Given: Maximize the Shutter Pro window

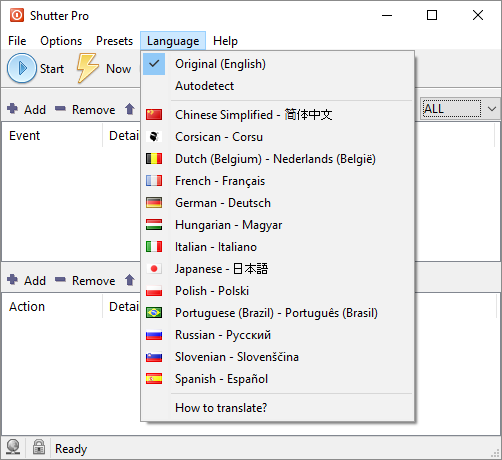Looking at the screenshot, I should coord(432,15).
